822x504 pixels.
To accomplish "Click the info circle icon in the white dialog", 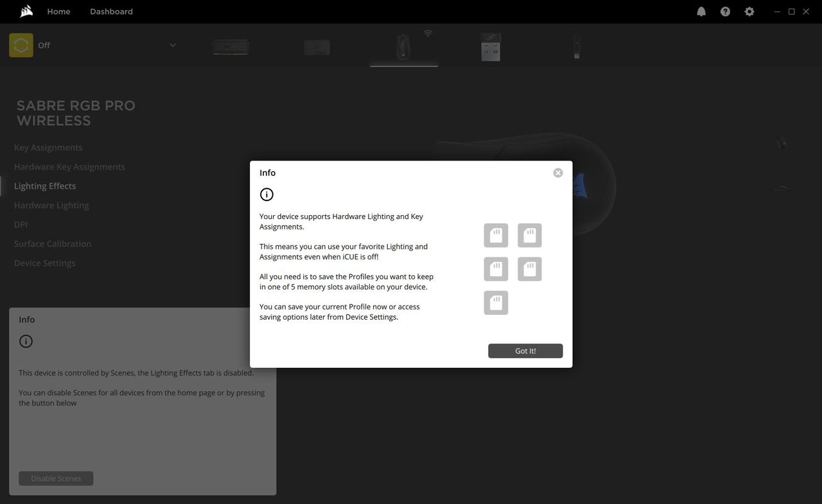I will [267, 195].
